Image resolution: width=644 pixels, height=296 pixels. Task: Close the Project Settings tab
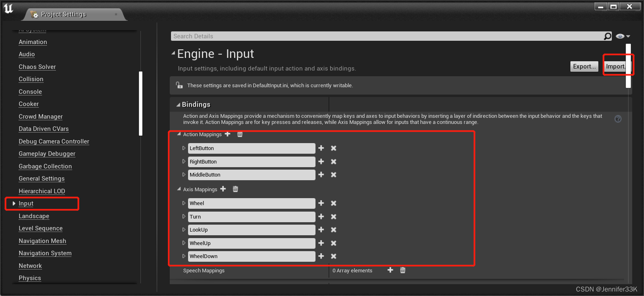click(x=116, y=14)
